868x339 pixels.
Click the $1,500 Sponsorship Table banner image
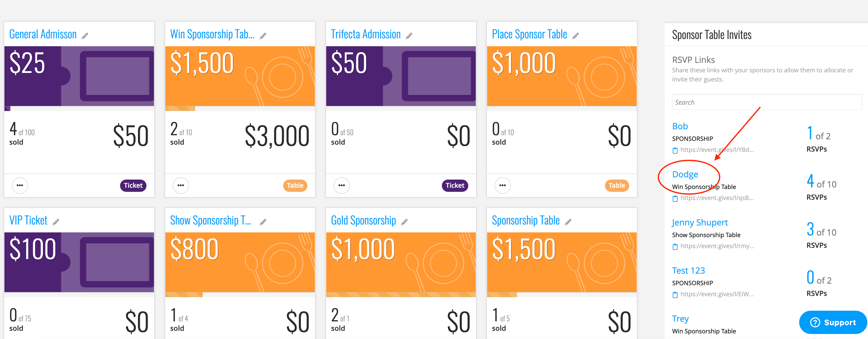coord(562,262)
